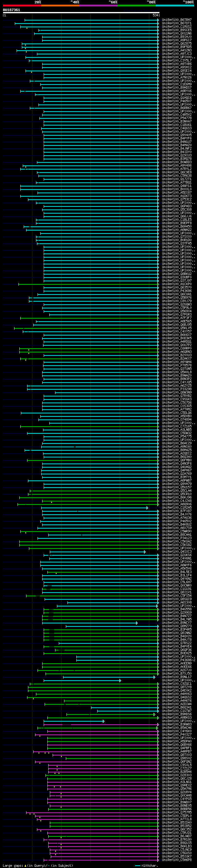
Task: Open hit UniRef100_A4S2N3
Action: click(x=177, y=50)
